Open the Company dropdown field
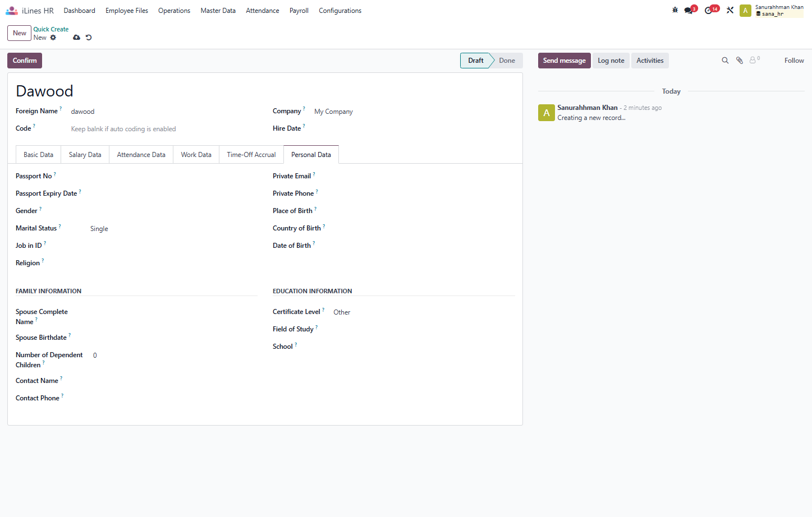 (414, 112)
